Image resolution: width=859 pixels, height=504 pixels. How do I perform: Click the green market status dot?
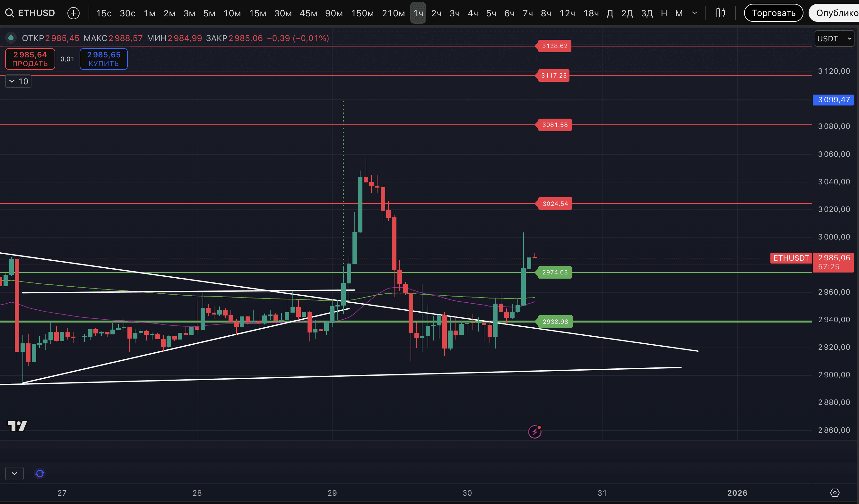coord(11,38)
